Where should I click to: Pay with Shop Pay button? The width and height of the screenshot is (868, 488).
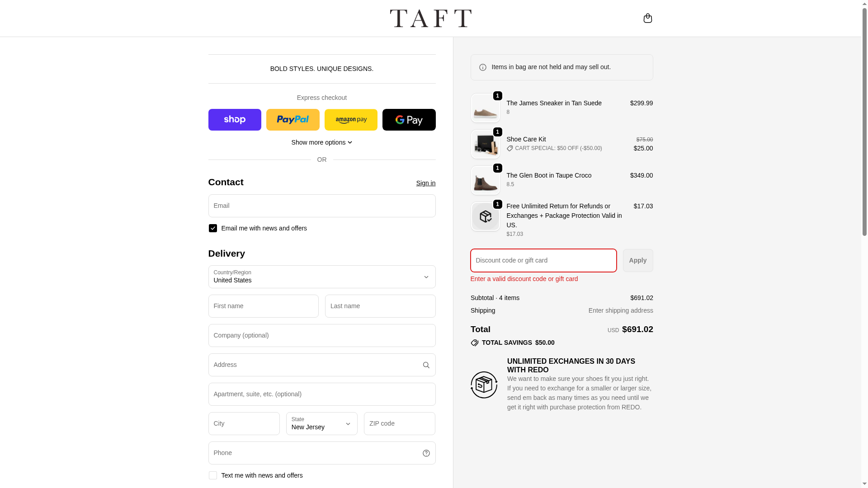235,120
